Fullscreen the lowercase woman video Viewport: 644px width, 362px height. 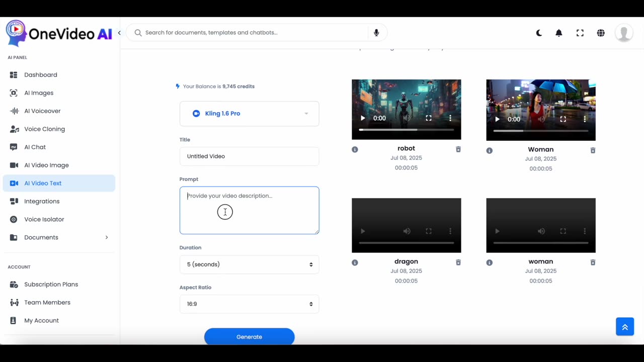[563, 231]
